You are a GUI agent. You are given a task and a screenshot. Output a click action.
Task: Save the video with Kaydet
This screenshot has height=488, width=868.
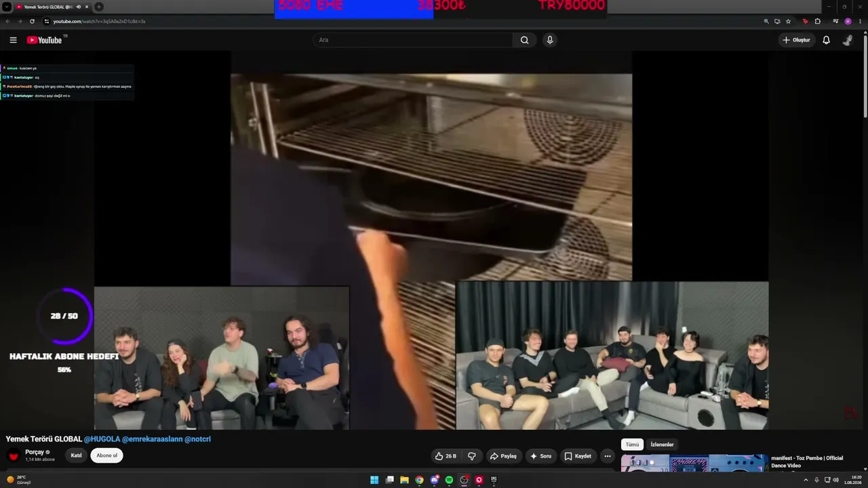coord(578,456)
